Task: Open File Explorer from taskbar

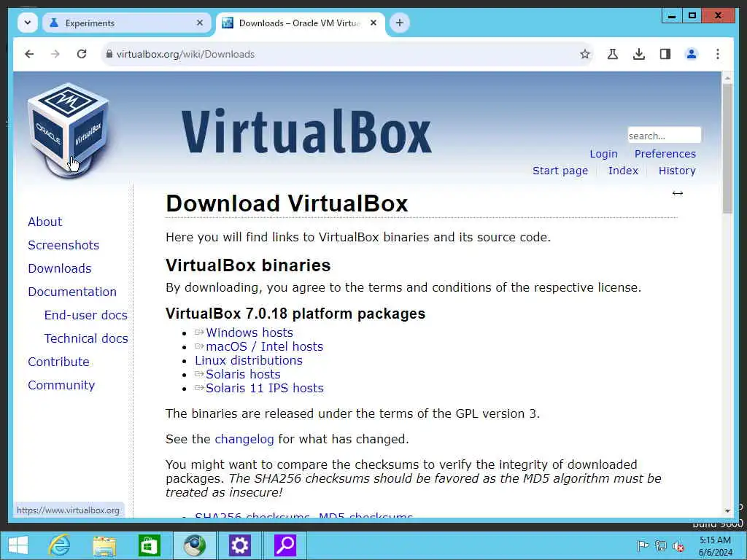Action: [104, 545]
